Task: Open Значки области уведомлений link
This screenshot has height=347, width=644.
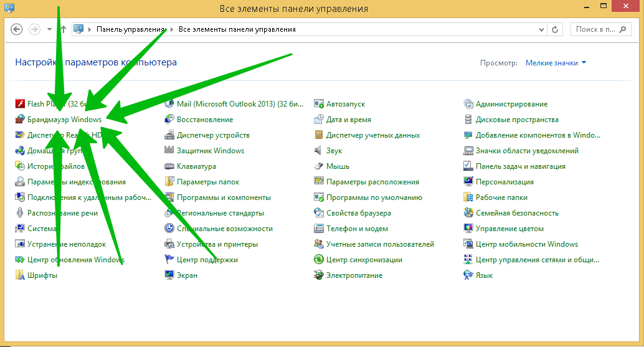Action: pos(527,151)
